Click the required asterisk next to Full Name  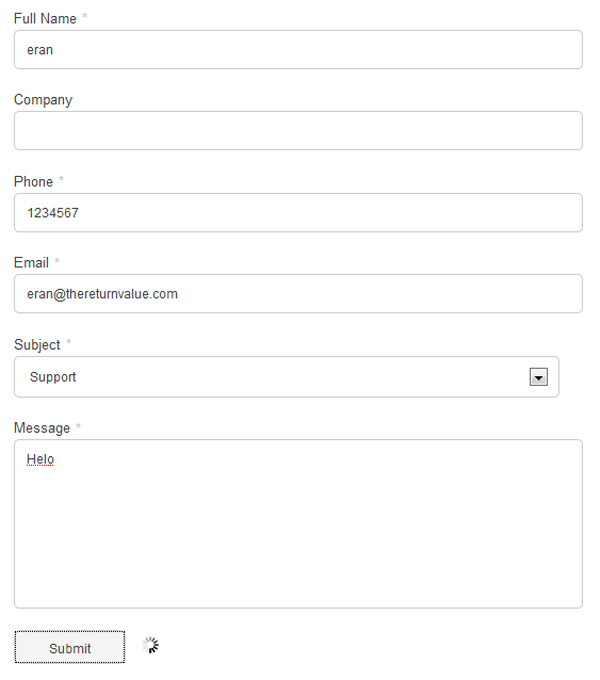85,16
